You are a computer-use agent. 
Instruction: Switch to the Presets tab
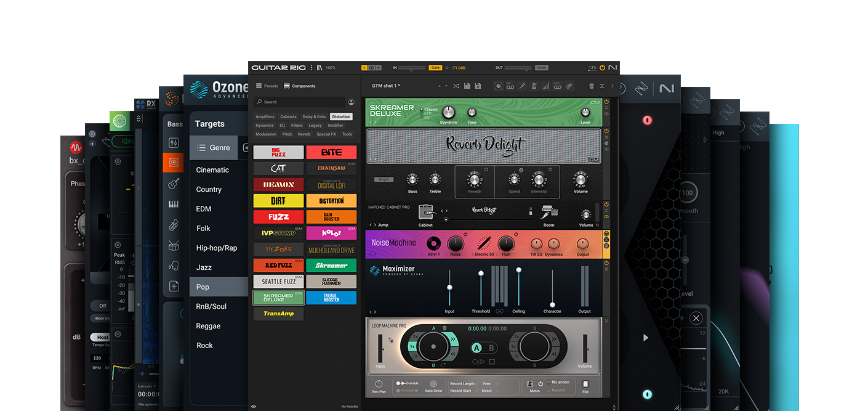pyautogui.click(x=267, y=86)
